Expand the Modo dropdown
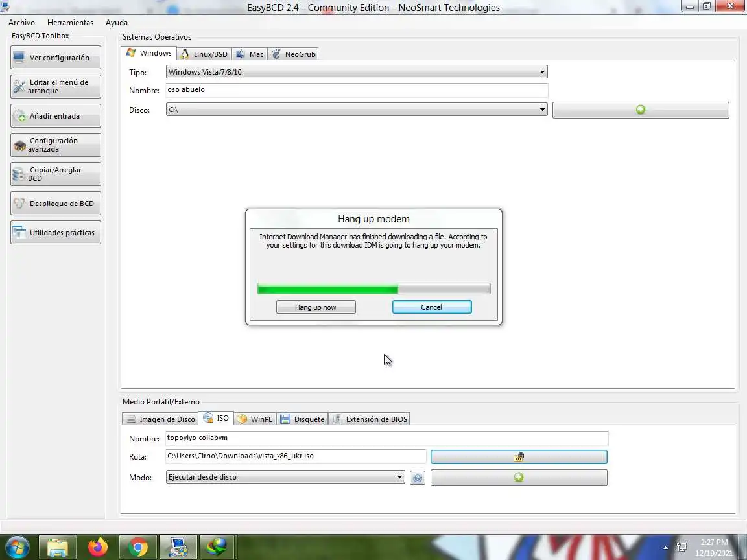Viewport: 747px width, 560px height. pos(285,477)
